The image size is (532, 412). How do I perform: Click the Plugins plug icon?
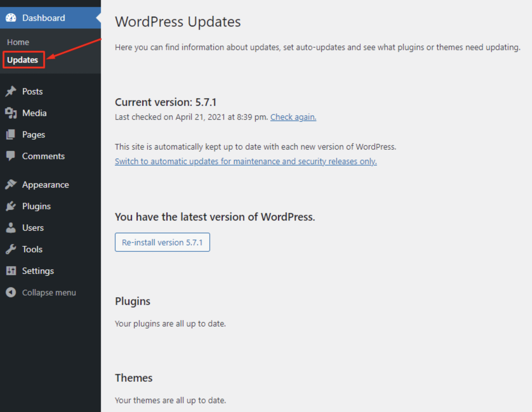pos(11,206)
